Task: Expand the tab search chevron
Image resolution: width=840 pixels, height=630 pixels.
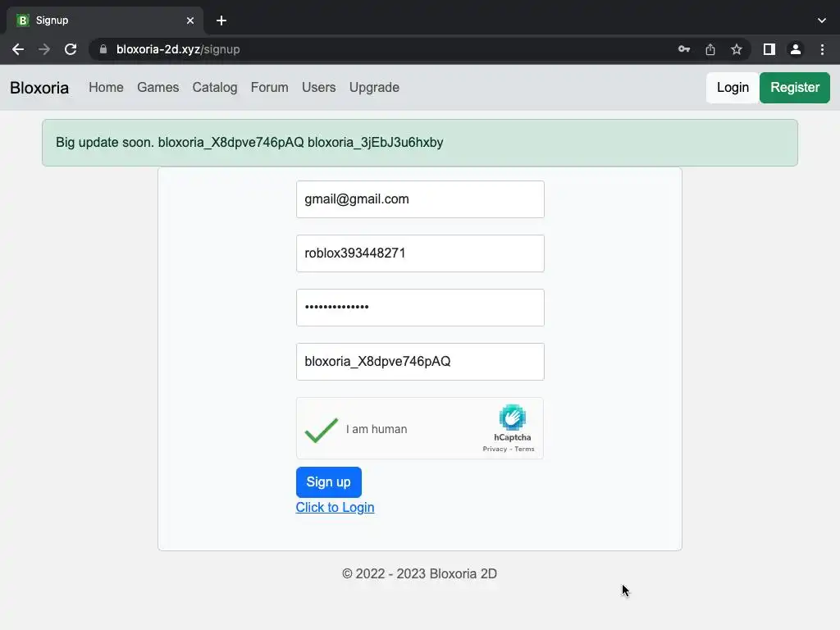Action: 822,21
